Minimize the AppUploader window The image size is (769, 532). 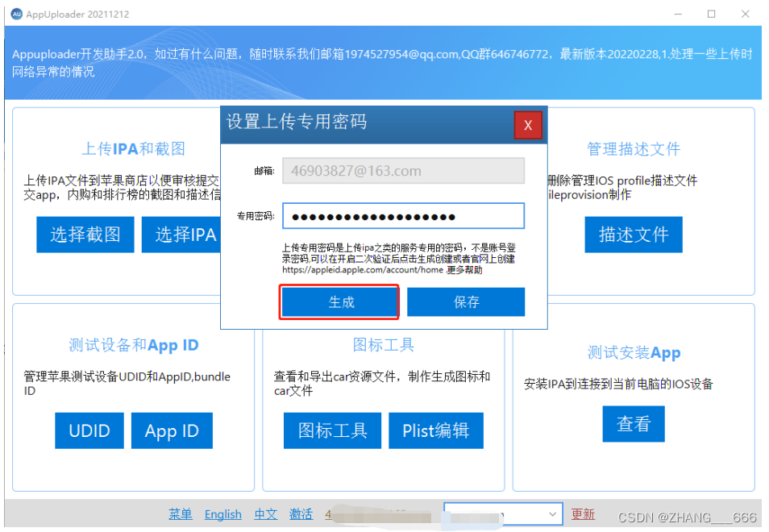tap(678, 14)
